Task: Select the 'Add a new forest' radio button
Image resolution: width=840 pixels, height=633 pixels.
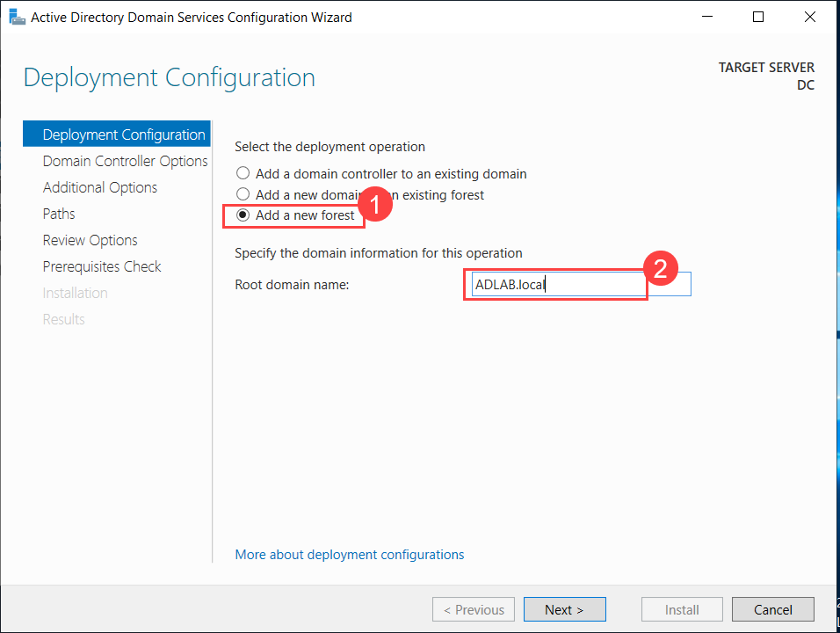Action: click(243, 215)
